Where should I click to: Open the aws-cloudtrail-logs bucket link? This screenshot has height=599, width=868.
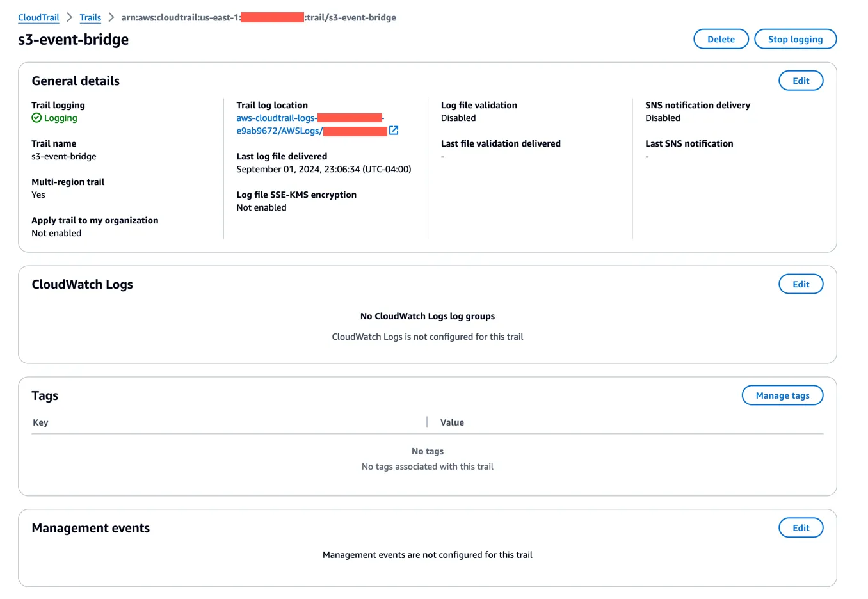coord(275,118)
